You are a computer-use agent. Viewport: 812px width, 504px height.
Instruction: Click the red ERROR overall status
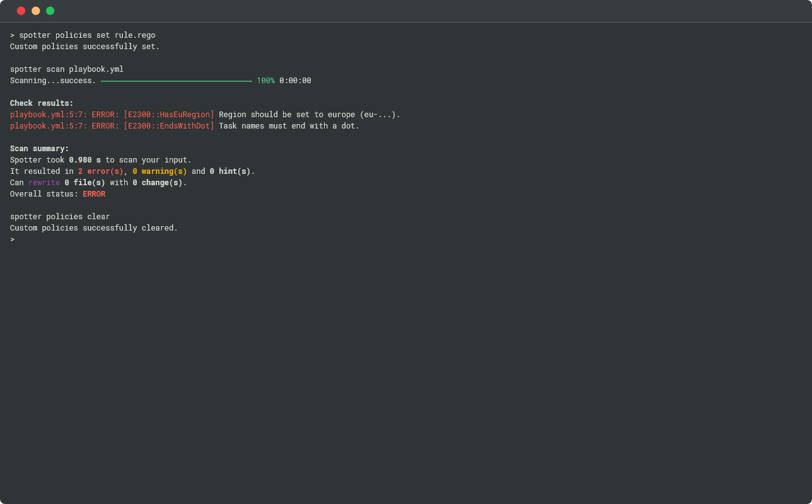point(94,194)
